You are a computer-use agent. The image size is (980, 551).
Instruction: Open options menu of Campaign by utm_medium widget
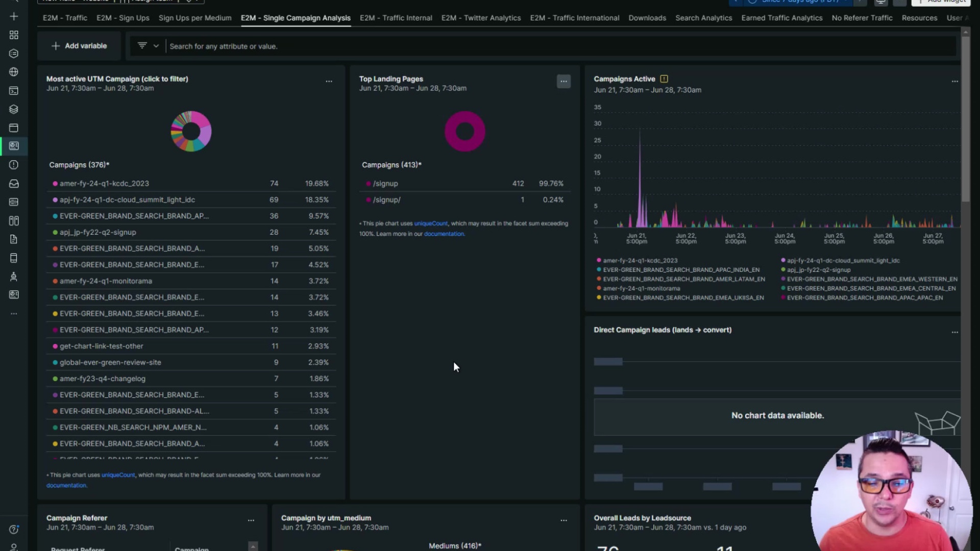pyautogui.click(x=563, y=520)
